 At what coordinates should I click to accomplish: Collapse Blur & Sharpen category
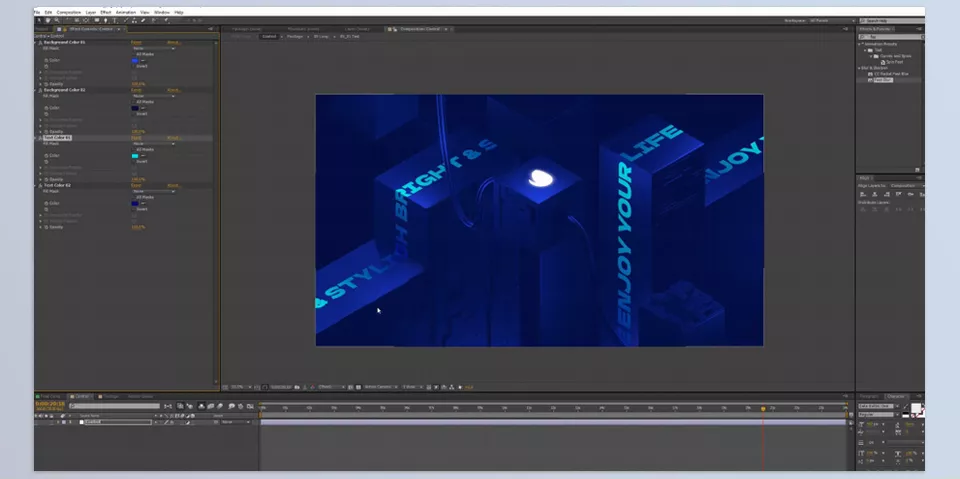(858, 68)
